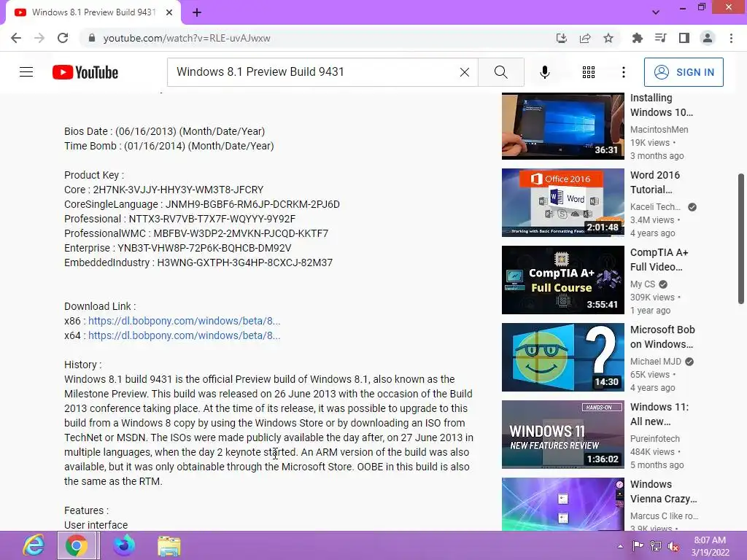Viewport: 747px width, 560px height.
Task: Open the Chrome profile avatar
Action: click(708, 38)
